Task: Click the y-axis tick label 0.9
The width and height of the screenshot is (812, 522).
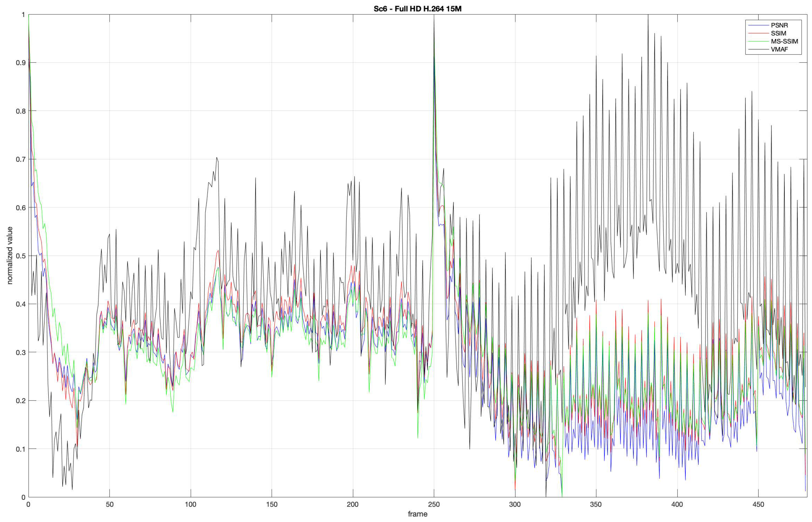Action: pos(21,63)
